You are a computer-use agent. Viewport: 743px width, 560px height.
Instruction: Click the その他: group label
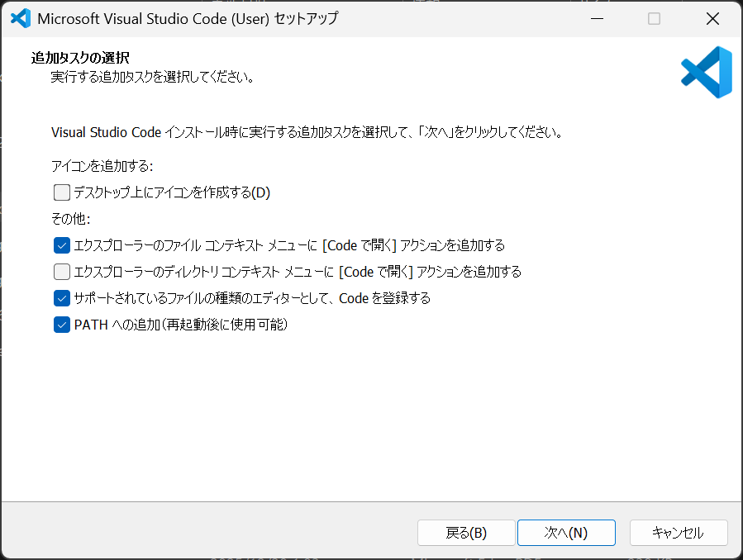pos(70,220)
